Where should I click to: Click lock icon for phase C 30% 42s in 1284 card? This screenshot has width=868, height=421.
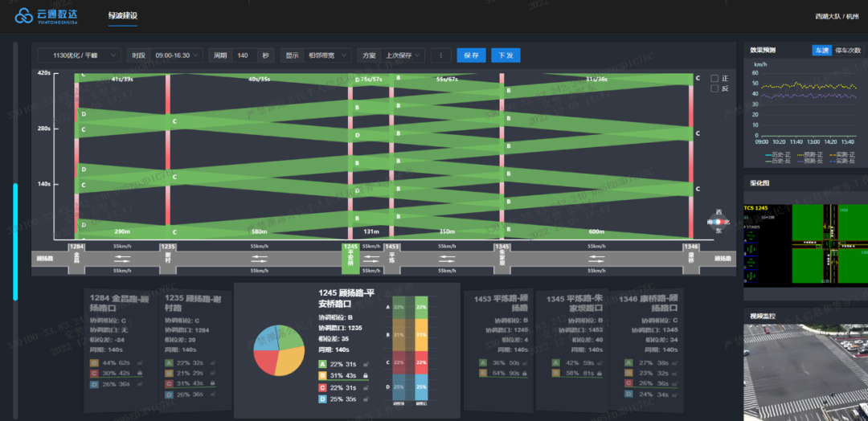[x=139, y=374]
